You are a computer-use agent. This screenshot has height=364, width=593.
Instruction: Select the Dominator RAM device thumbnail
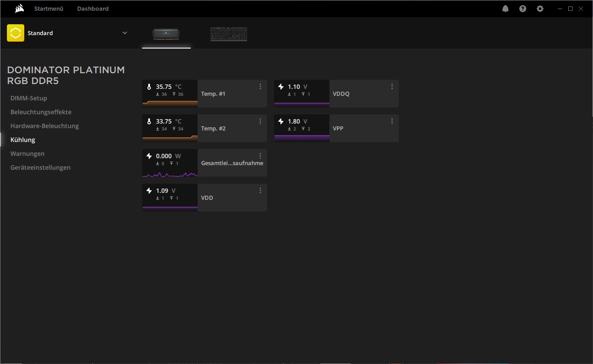(x=166, y=34)
